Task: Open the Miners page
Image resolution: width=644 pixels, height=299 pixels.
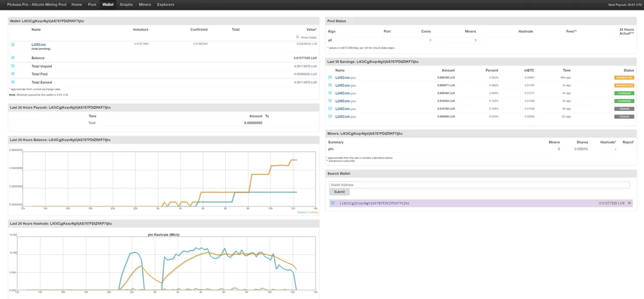Action: pos(145,5)
